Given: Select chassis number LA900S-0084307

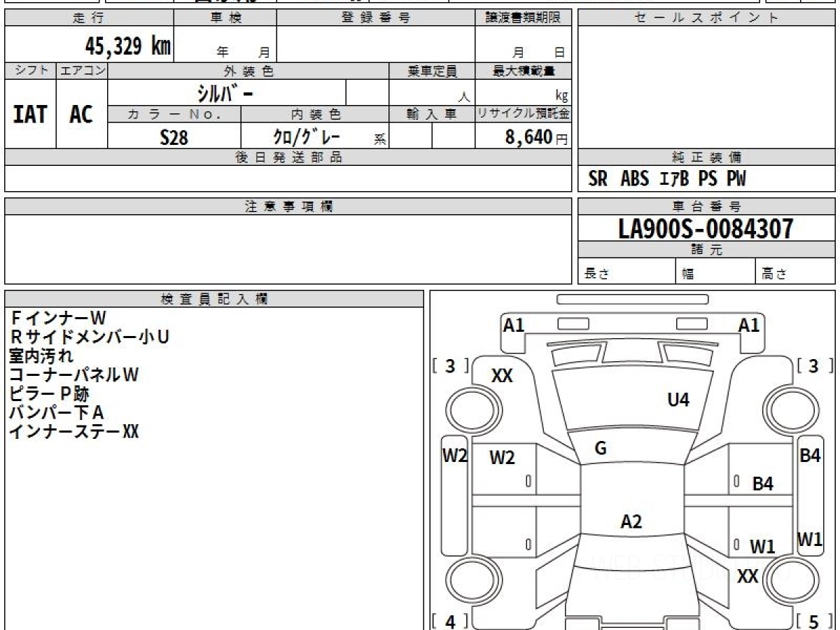Looking at the screenshot, I should tap(706, 229).
